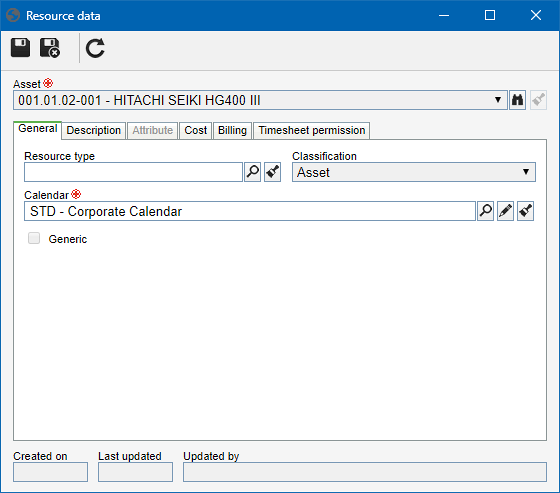Screen dimensions: 560x493
Task: Minimize the Resource data window
Action: [444, 15]
